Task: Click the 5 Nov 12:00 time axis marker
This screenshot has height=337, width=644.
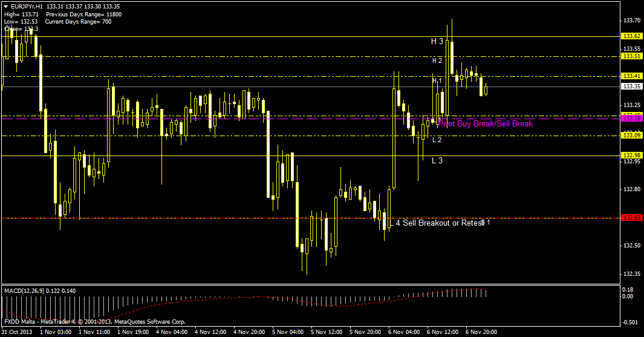Action: click(x=327, y=332)
